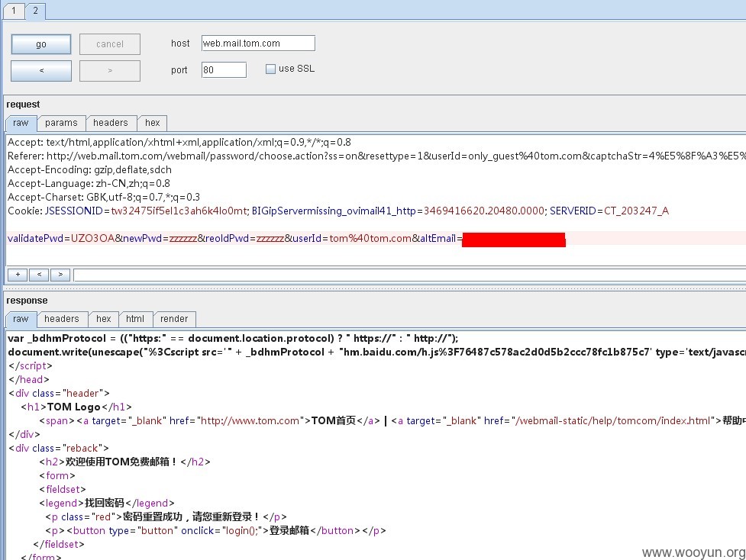
Task: Click the </fieldset> closing tag line
Action: pyautogui.click(x=59, y=544)
